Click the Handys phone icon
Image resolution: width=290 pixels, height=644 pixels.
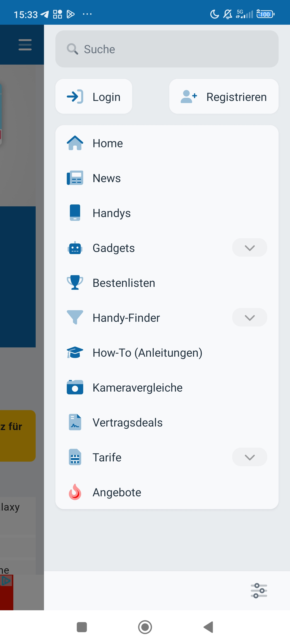click(75, 213)
